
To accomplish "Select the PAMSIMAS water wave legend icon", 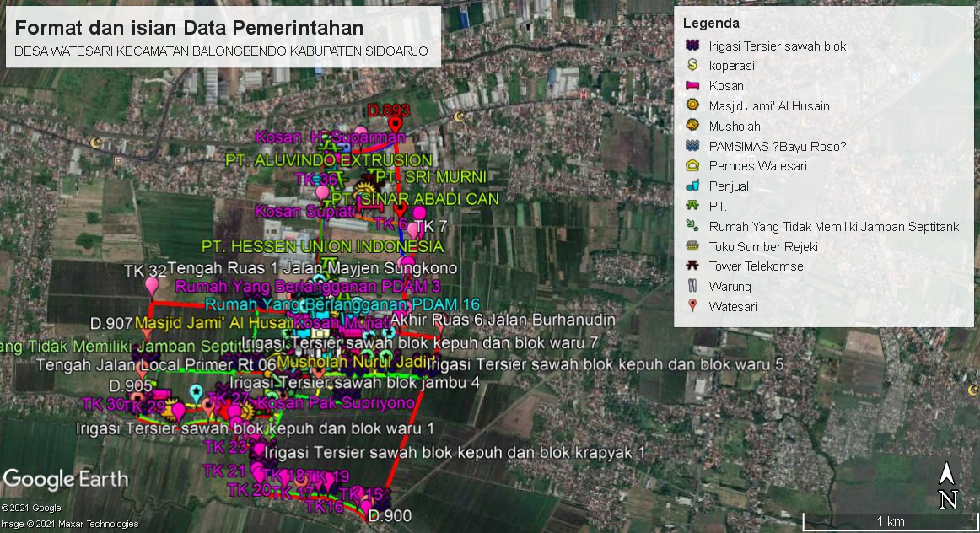I will tap(692, 146).
